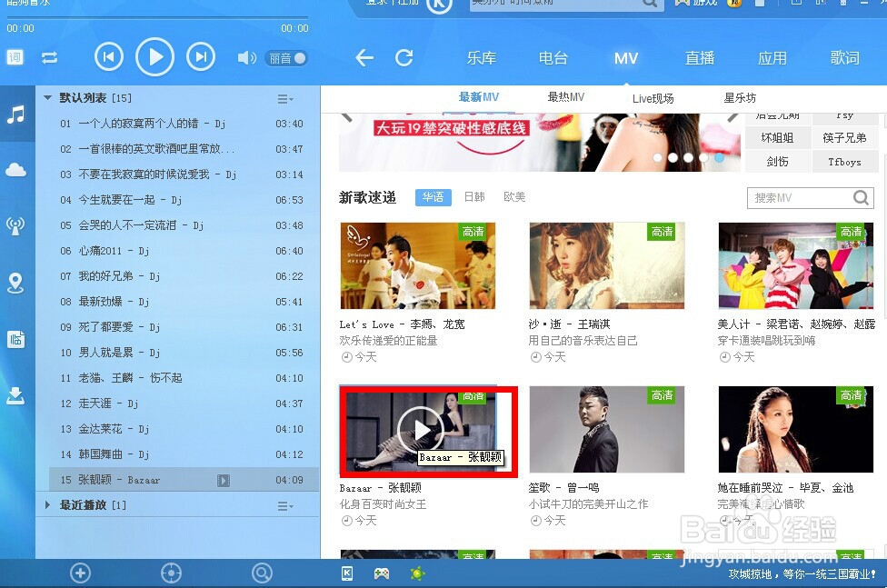Mute the volume speaker icon
The height and width of the screenshot is (588, 887).
pos(246,58)
